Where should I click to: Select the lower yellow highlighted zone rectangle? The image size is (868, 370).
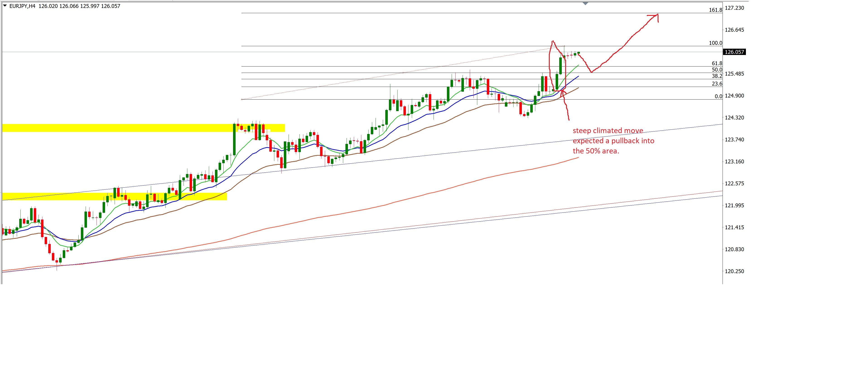[115, 196]
